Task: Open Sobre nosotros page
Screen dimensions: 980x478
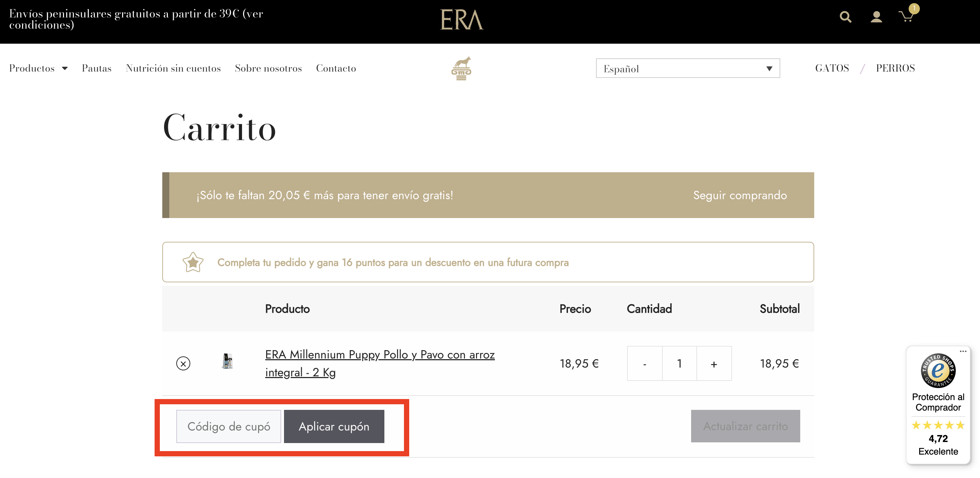Action: pyautogui.click(x=268, y=68)
